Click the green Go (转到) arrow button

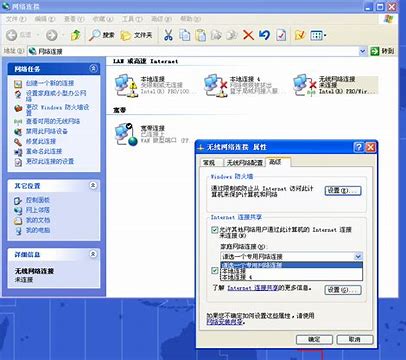tap(382, 51)
